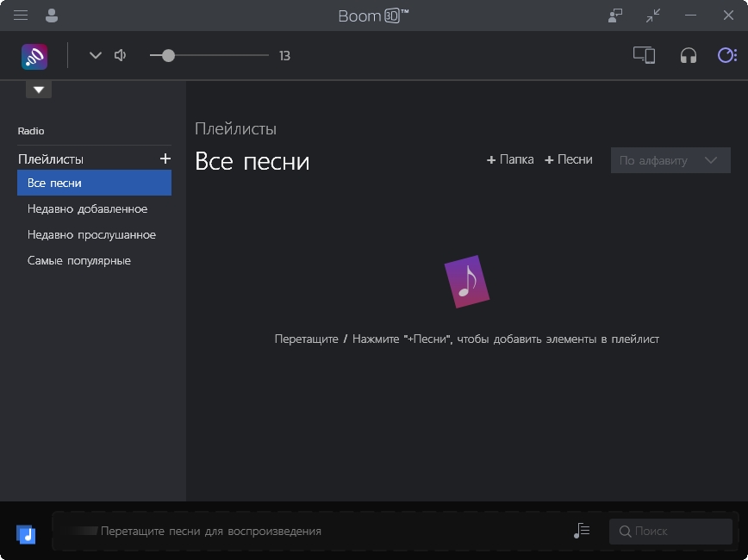Open the user account profile icon
Viewport: 748px width, 560px height.
coord(52,16)
